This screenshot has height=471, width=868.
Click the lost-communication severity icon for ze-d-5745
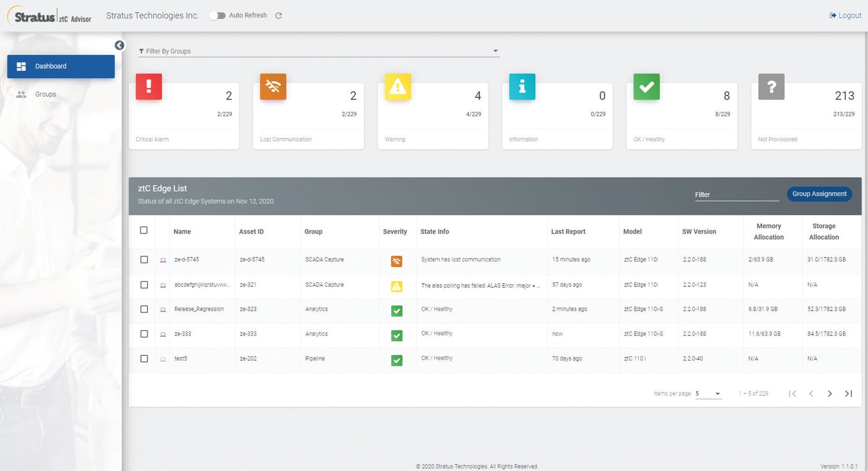pos(396,262)
